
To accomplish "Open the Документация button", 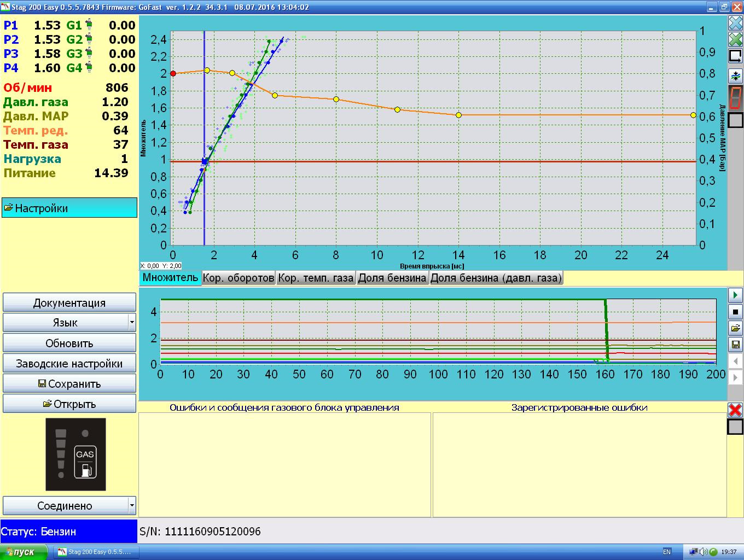I will pyautogui.click(x=69, y=302).
